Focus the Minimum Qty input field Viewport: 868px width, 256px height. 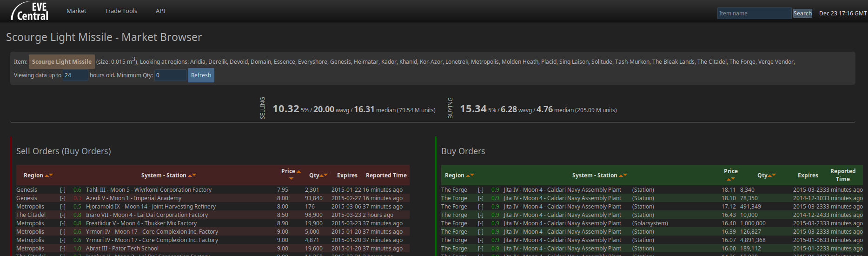(x=170, y=75)
